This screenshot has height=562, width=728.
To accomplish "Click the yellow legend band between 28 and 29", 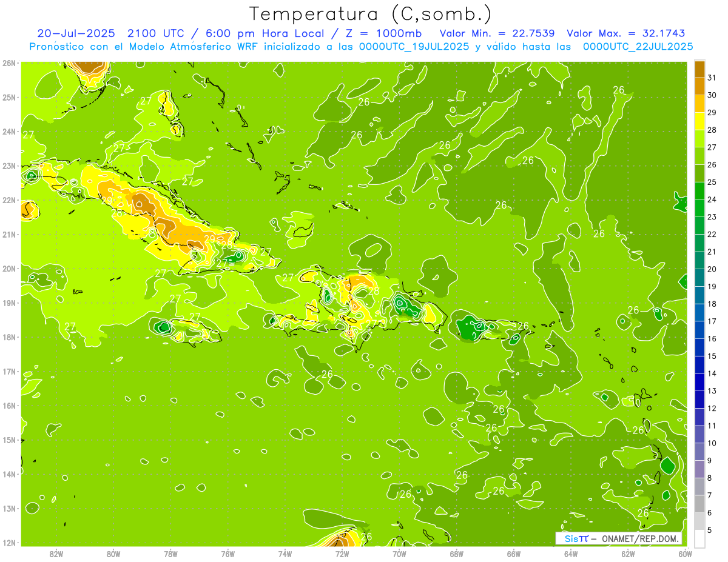I will [x=699, y=121].
